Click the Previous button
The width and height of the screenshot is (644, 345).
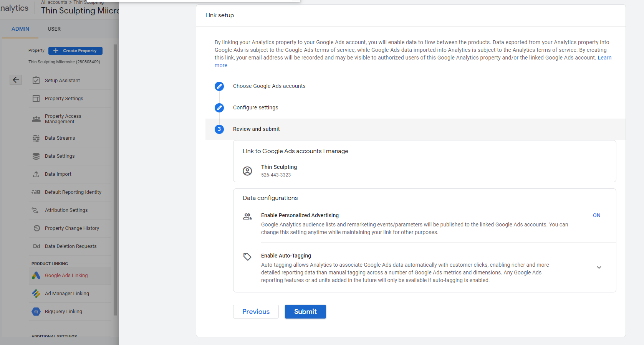tap(256, 312)
